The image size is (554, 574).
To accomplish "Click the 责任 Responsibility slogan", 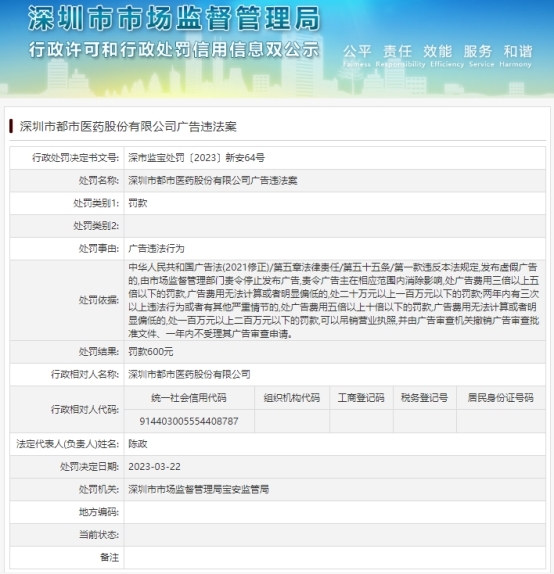I will click(x=400, y=56).
